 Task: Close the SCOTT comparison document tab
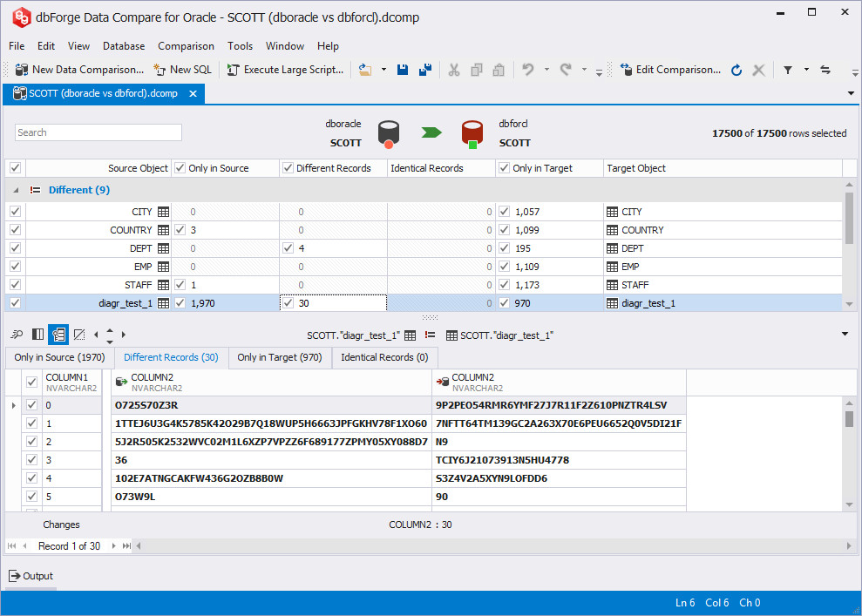(193, 93)
